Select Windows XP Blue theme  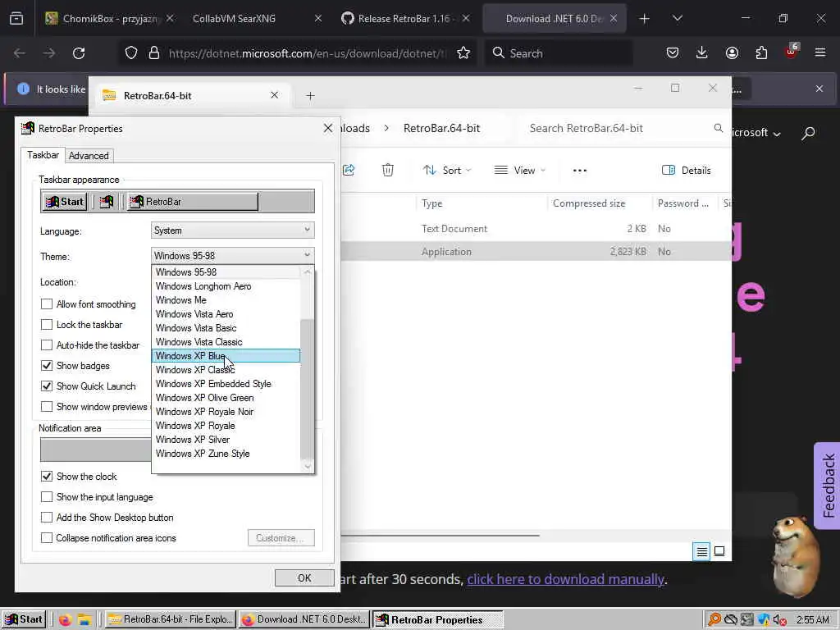(x=226, y=356)
